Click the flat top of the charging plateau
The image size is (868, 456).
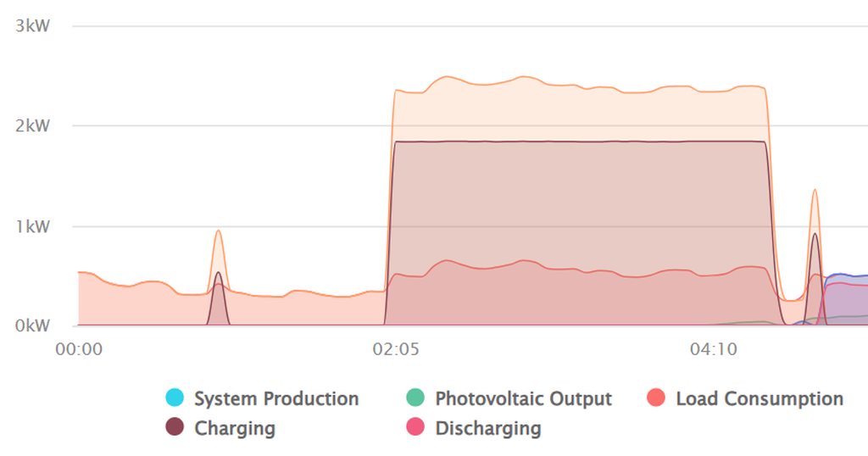click(576, 142)
